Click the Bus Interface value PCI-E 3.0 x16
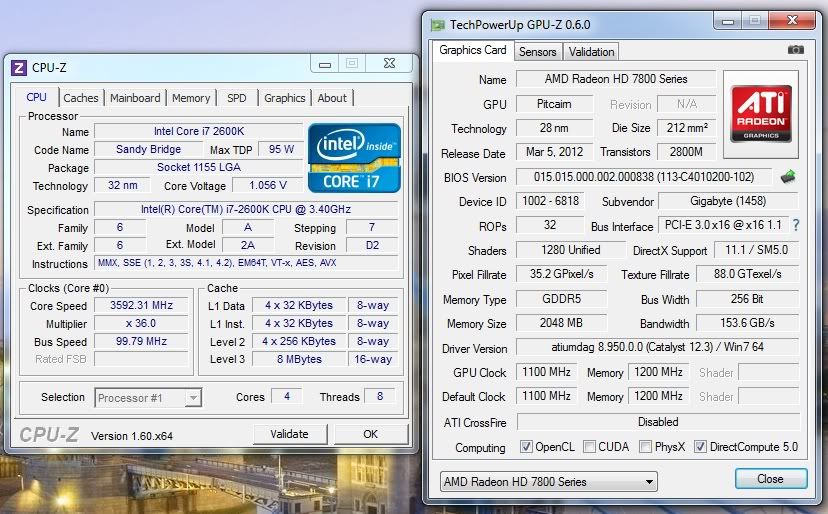 (723, 225)
